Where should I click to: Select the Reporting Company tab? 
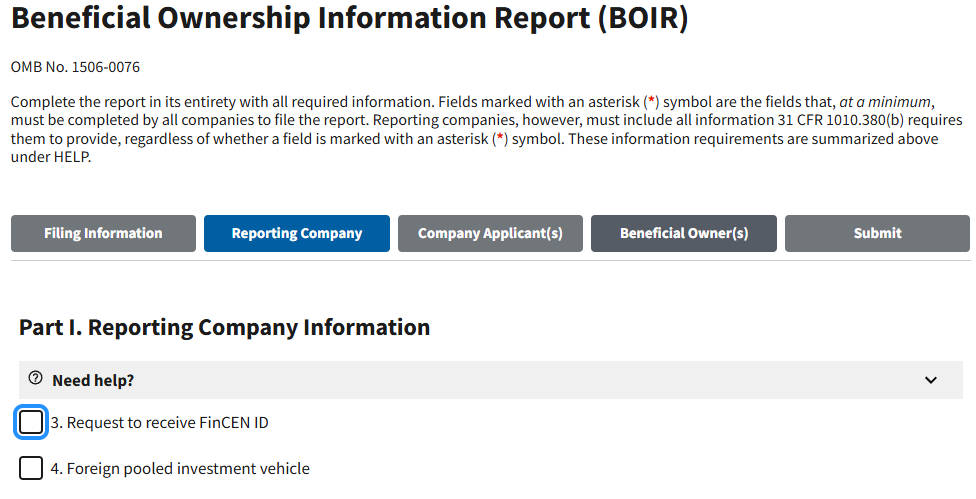click(297, 233)
